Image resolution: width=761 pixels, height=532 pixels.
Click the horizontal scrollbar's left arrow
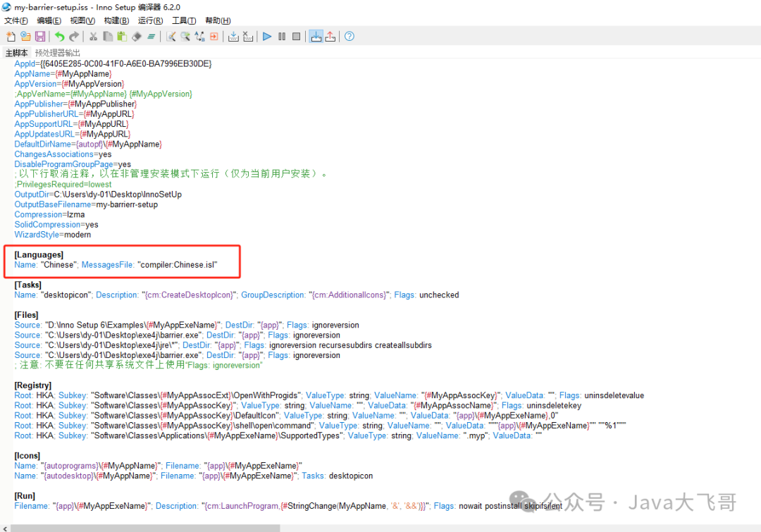(5, 528)
